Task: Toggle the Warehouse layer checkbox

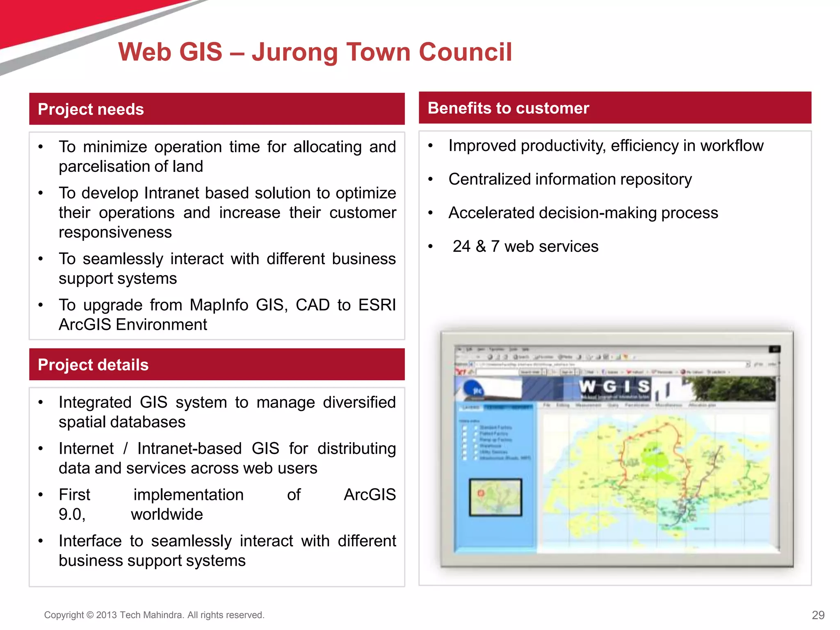Action: pos(465,446)
